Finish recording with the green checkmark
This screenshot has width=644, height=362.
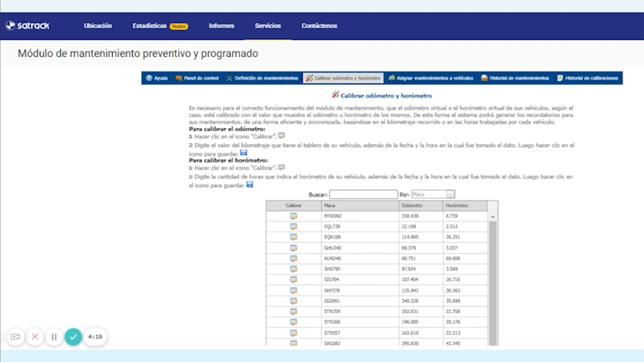(73, 337)
